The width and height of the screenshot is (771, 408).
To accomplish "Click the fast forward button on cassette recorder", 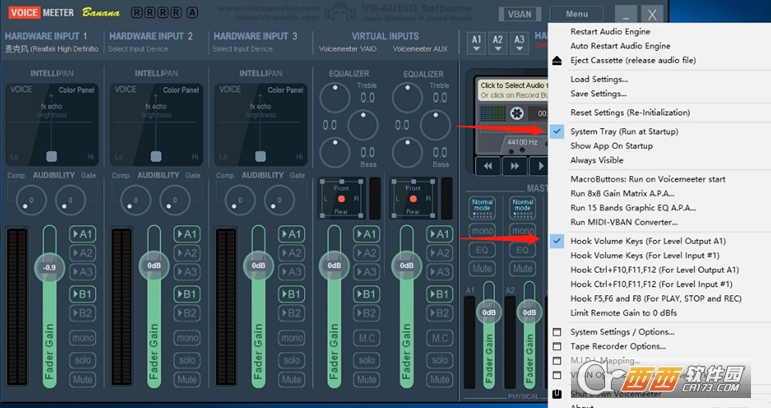I will point(514,166).
